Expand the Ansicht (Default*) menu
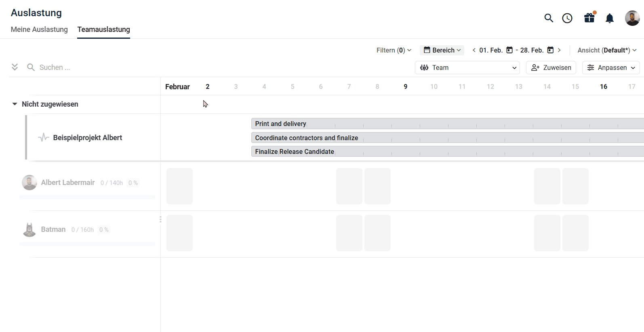 (607, 50)
